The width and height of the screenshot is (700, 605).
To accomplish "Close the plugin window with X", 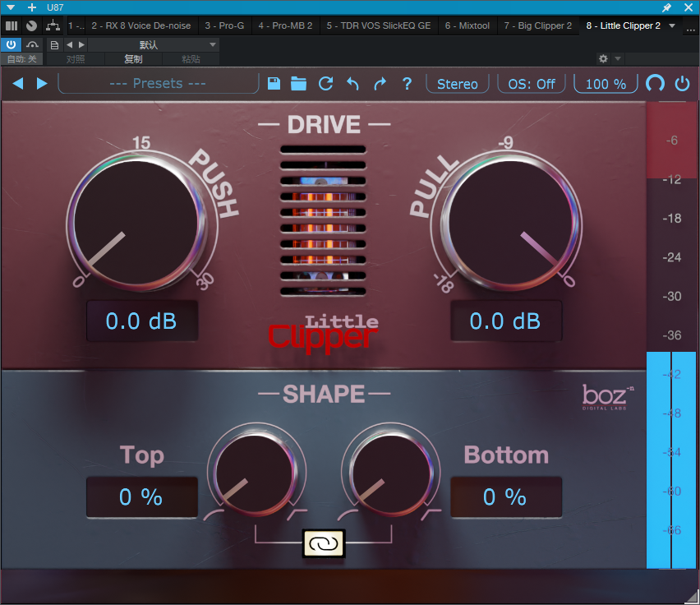I will click(688, 7).
